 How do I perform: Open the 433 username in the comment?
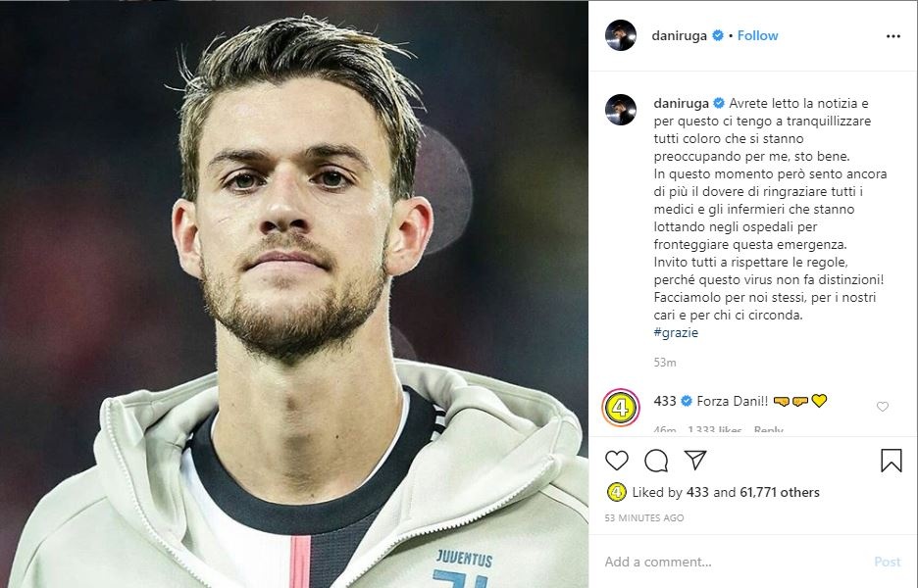664,401
